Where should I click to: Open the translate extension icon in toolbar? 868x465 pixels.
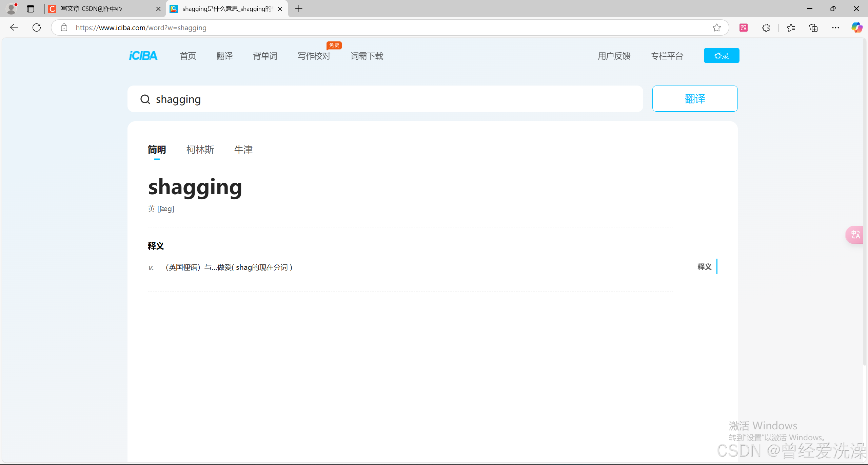tap(744, 28)
